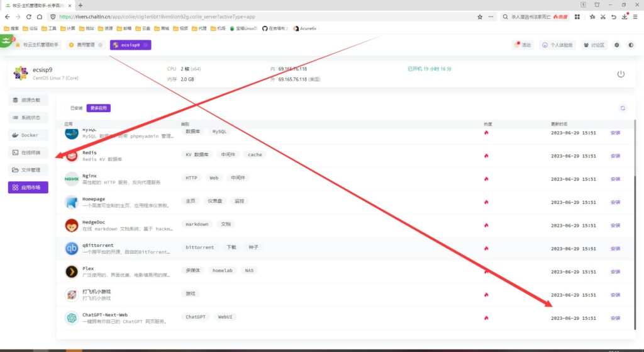
Task: Install Homepage via its 安装 link
Action: pos(615,202)
